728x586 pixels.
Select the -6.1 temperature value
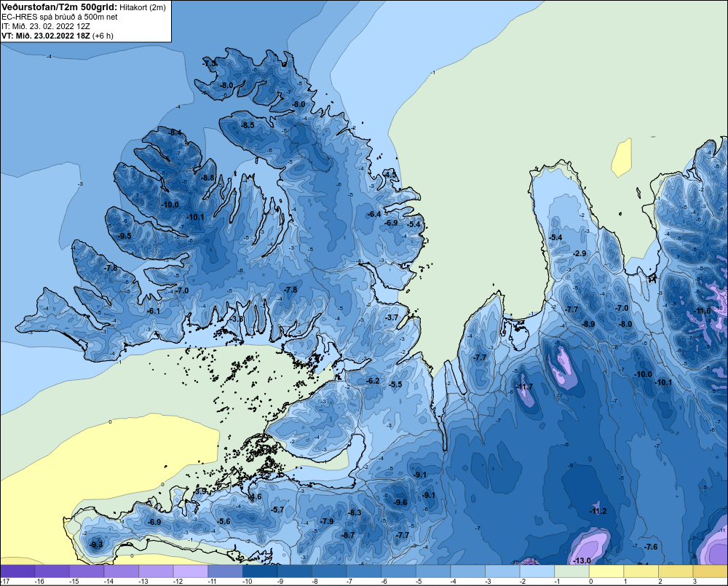tap(153, 311)
